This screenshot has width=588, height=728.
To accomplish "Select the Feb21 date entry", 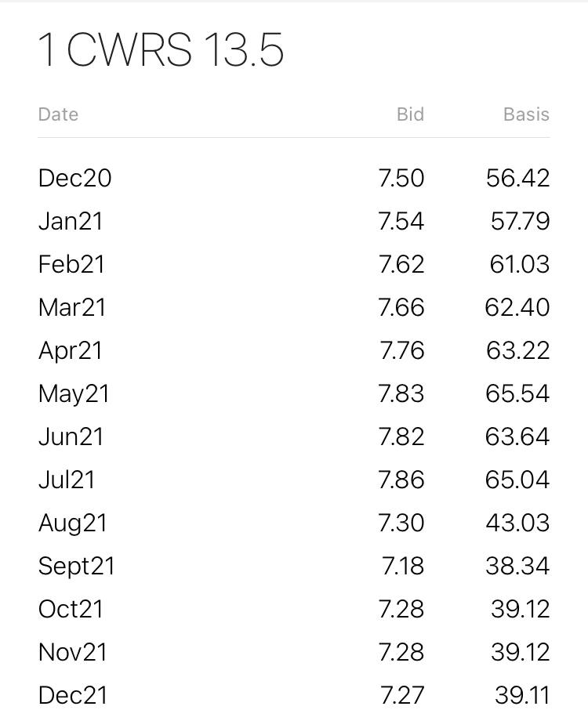I will [71, 264].
